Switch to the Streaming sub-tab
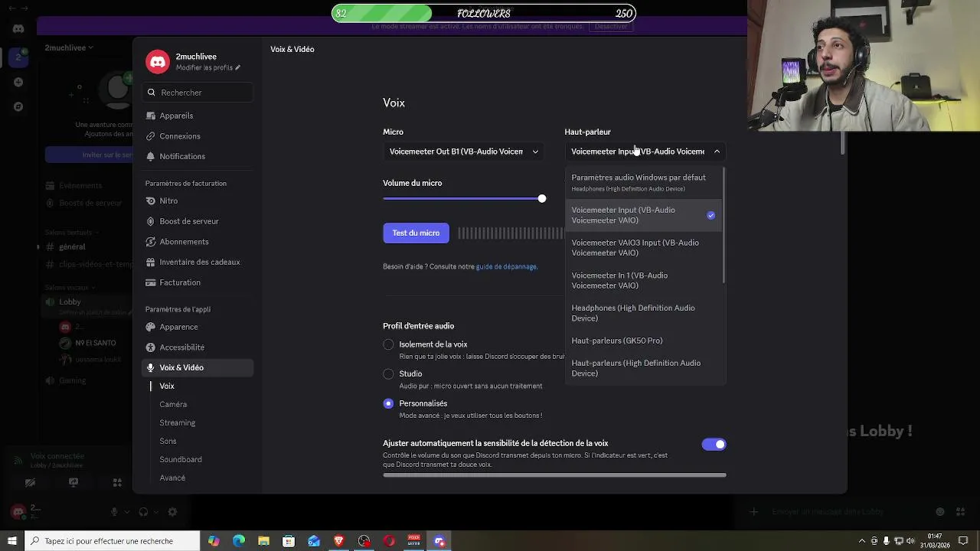 pyautogui.click(x=177, y=423)
